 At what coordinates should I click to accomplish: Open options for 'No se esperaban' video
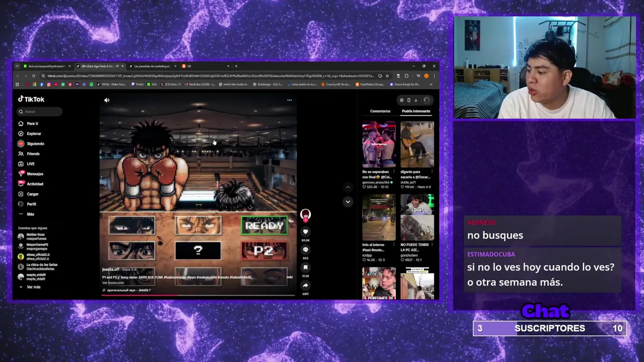pos(393,171)
